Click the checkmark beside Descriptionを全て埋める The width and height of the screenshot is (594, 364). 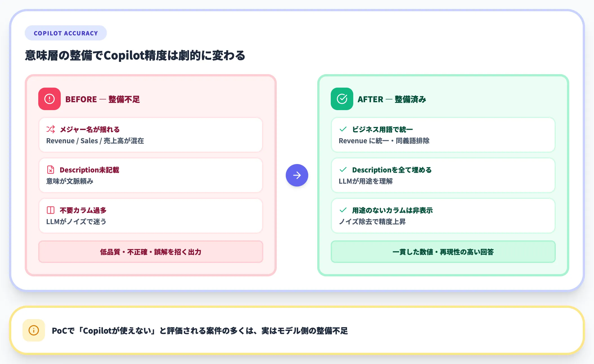click(343, 170)
